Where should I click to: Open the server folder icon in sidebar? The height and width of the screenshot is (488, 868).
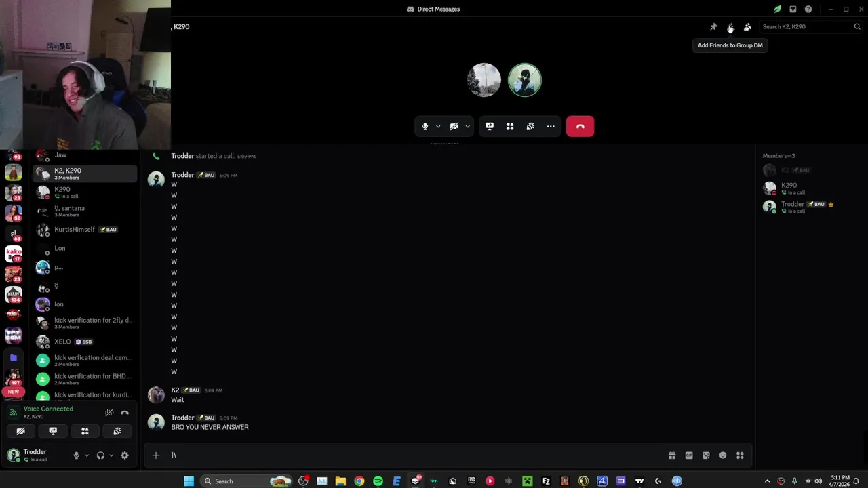(14, 357)
